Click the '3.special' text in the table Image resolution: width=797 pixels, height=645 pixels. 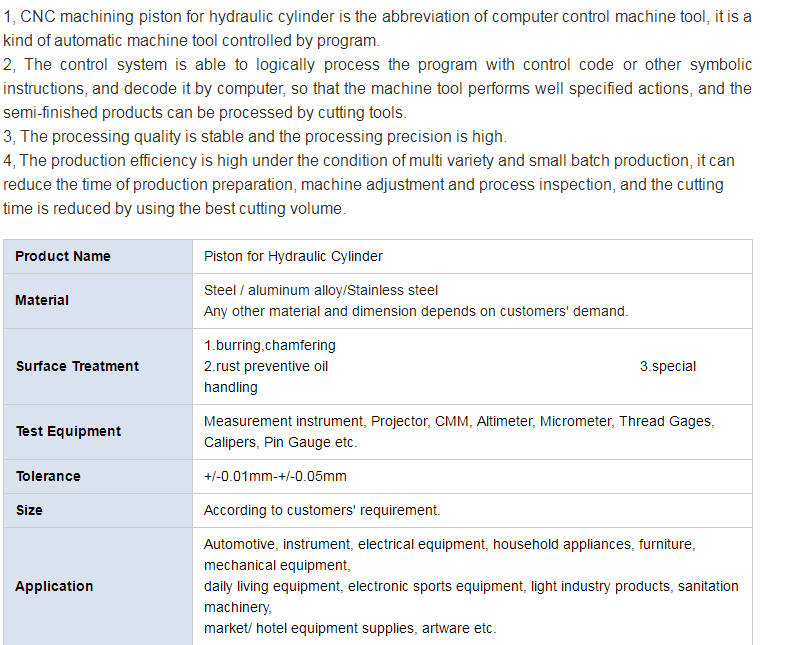pos(667,367)
